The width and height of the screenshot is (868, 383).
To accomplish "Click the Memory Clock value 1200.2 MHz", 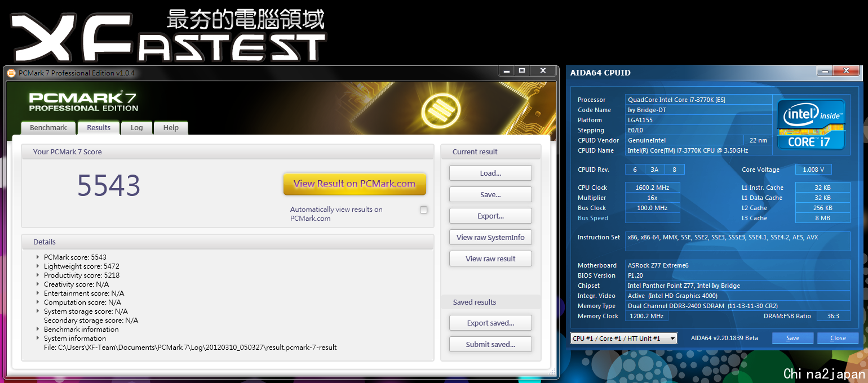I will coord(646,316).
